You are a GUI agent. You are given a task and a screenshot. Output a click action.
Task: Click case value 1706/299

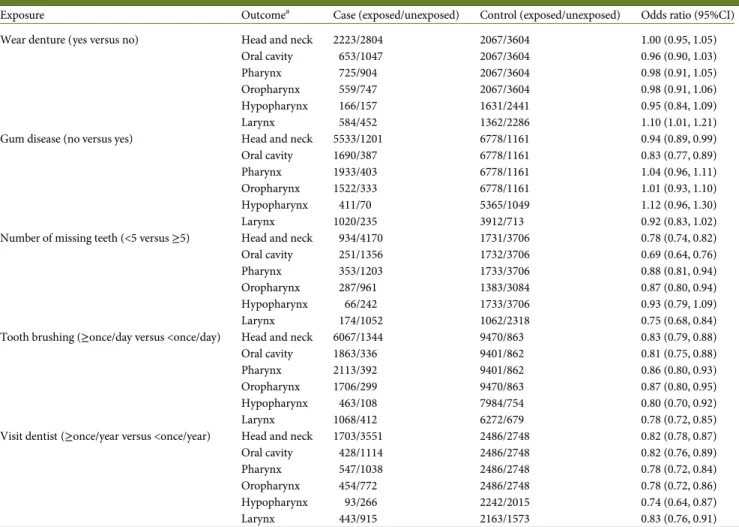(355, 387)
